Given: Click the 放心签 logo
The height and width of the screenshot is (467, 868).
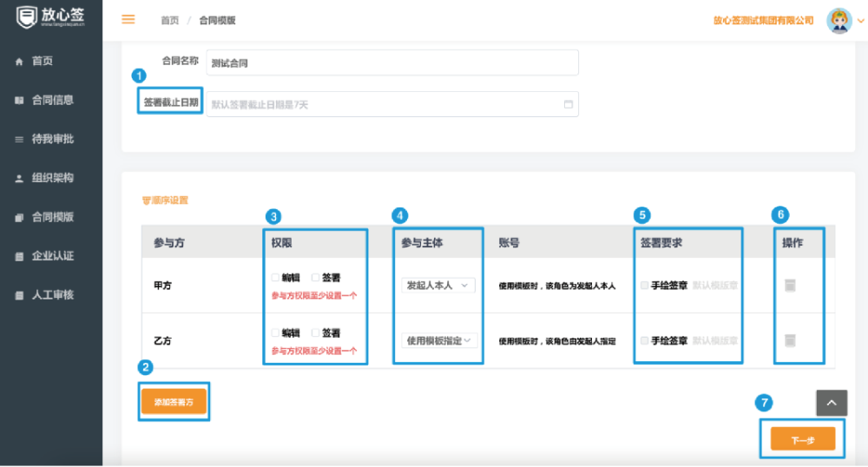Looking at the screenshot, I should (x=50, y=17).
